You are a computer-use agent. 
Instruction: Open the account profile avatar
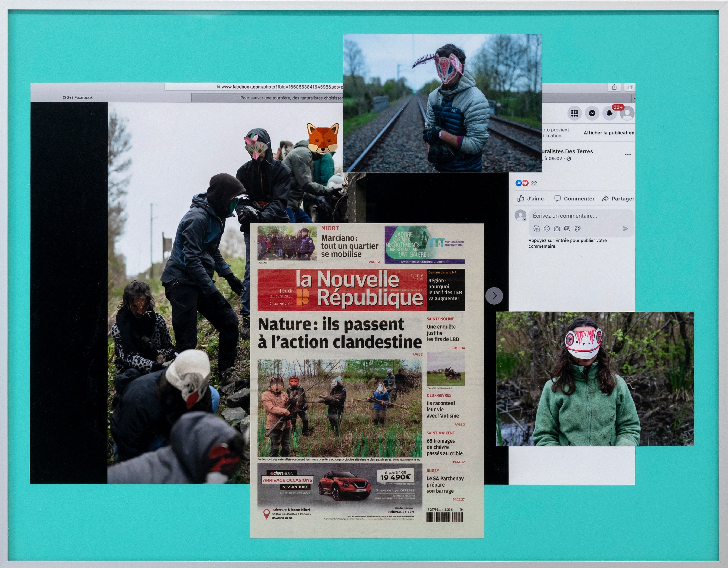point(627,113)
